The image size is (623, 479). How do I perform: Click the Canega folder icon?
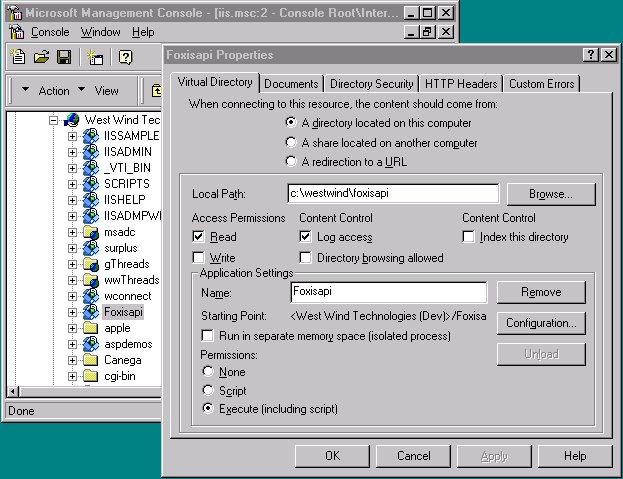click(91, 360)
